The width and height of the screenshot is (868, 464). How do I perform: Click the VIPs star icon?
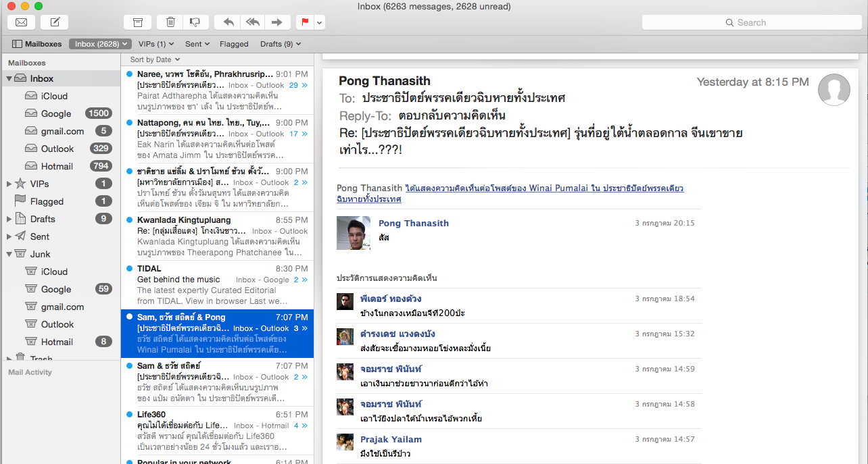[20, 183]
